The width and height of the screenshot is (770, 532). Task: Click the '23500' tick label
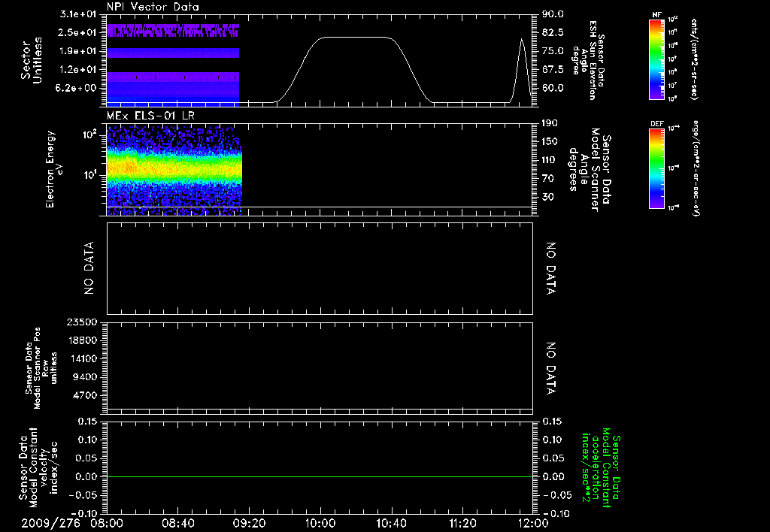click(82, 322)
